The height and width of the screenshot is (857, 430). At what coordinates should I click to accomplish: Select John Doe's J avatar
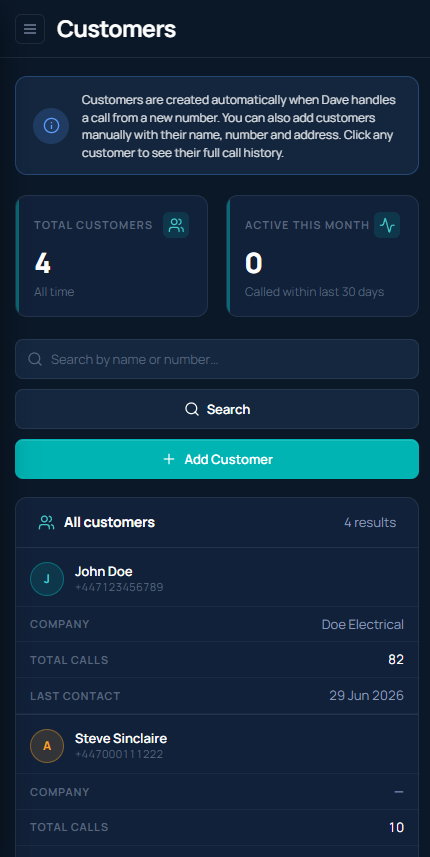tap(47, 579)
